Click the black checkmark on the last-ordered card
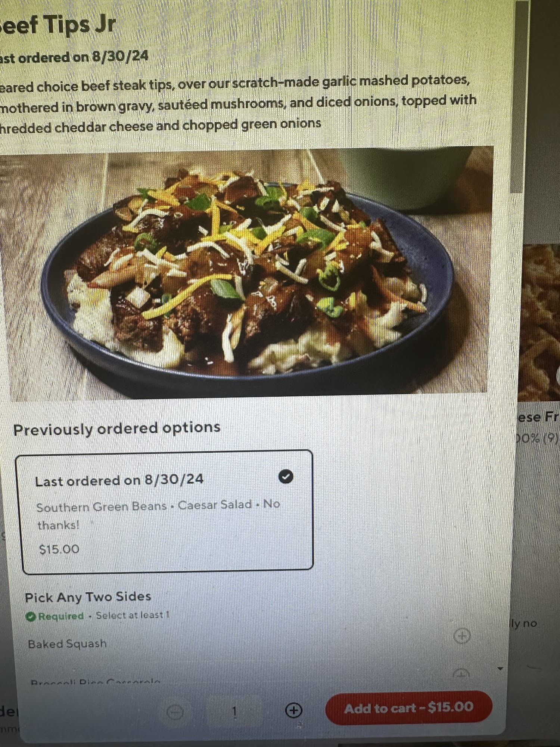This screenshot has width=560, height=747. coord(286,476)
